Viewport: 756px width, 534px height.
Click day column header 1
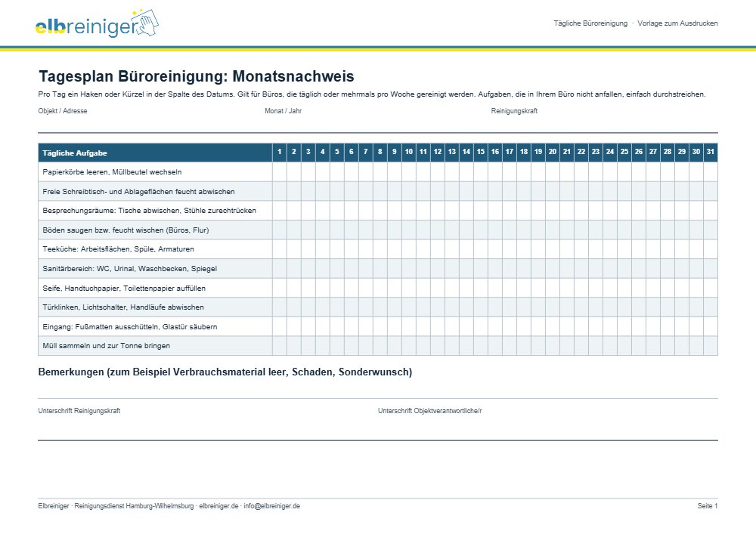click(280, 152)
